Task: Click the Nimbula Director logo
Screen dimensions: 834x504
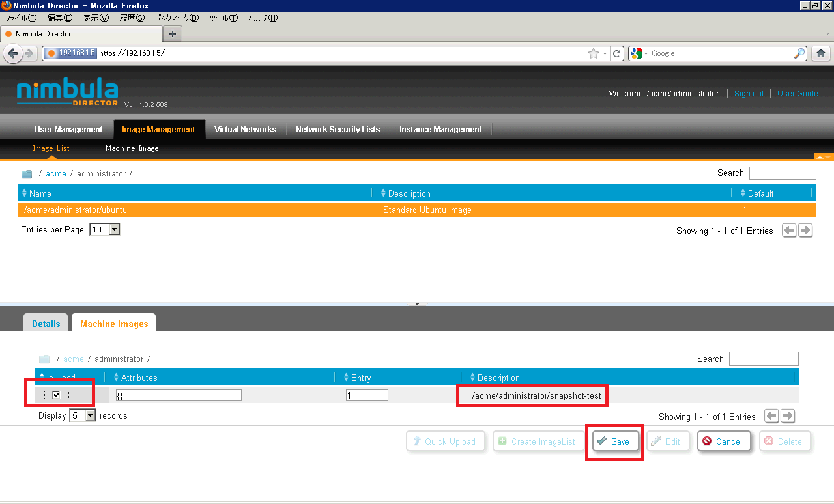Action: coord(67,93)
